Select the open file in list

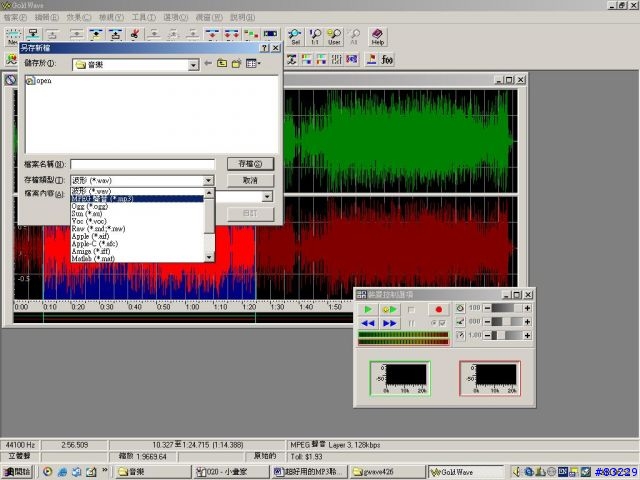39,81
